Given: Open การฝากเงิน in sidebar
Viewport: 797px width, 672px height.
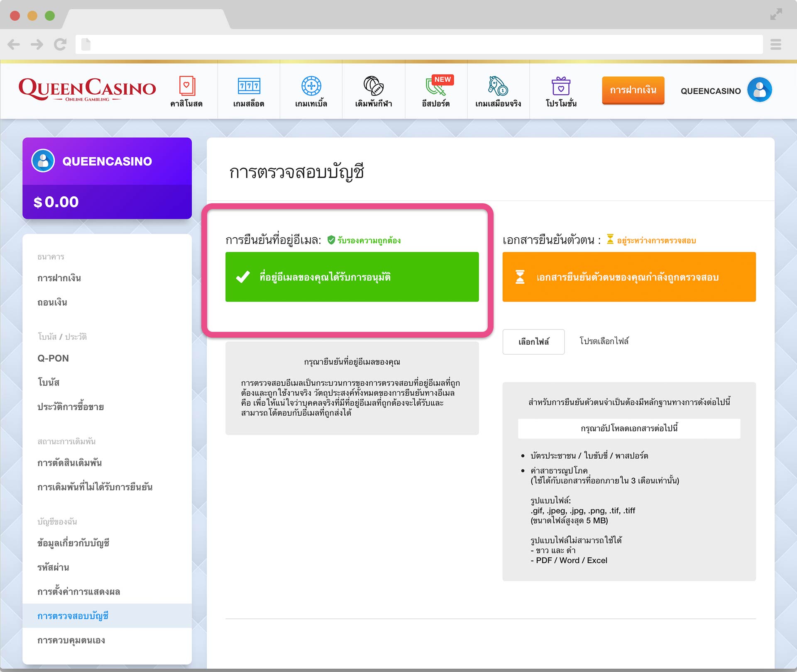Looking at the screenshot, I should click(x=59, y=278).
